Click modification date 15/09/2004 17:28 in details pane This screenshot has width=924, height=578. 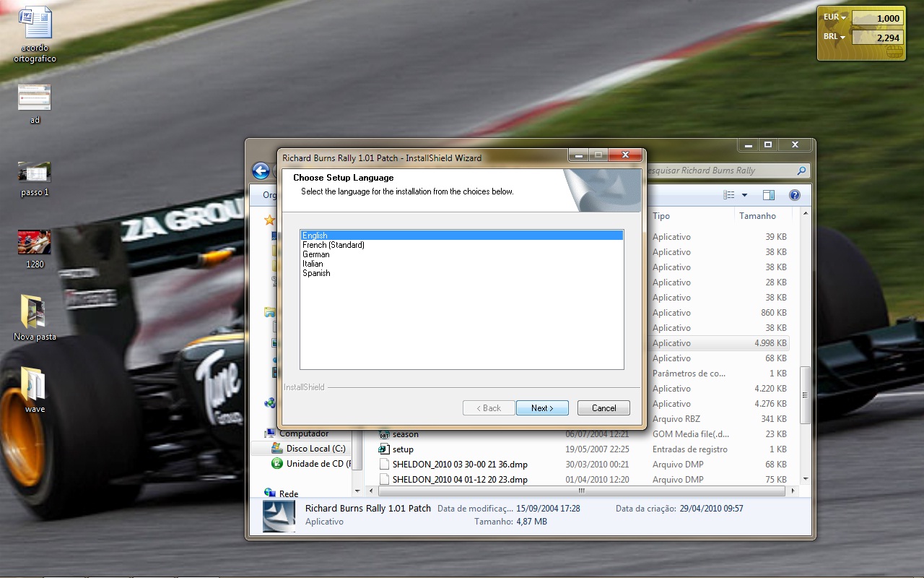(x=549, y=509)
